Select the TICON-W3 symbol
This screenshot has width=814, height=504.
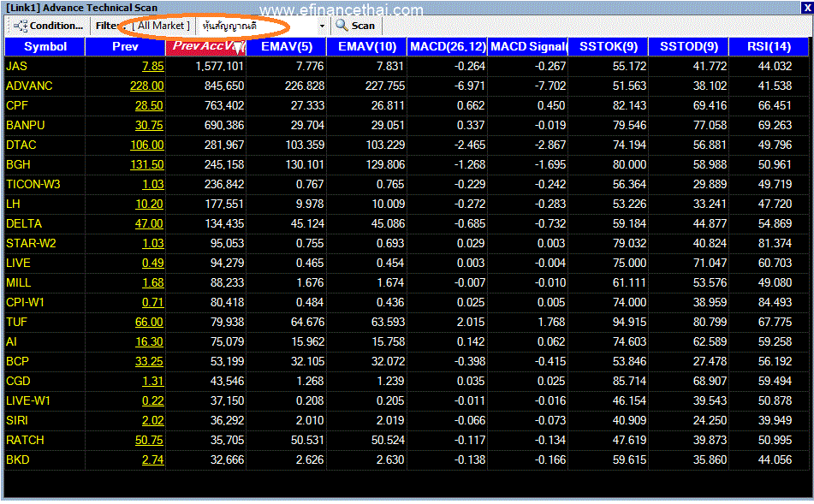click(x=33, y=185)
